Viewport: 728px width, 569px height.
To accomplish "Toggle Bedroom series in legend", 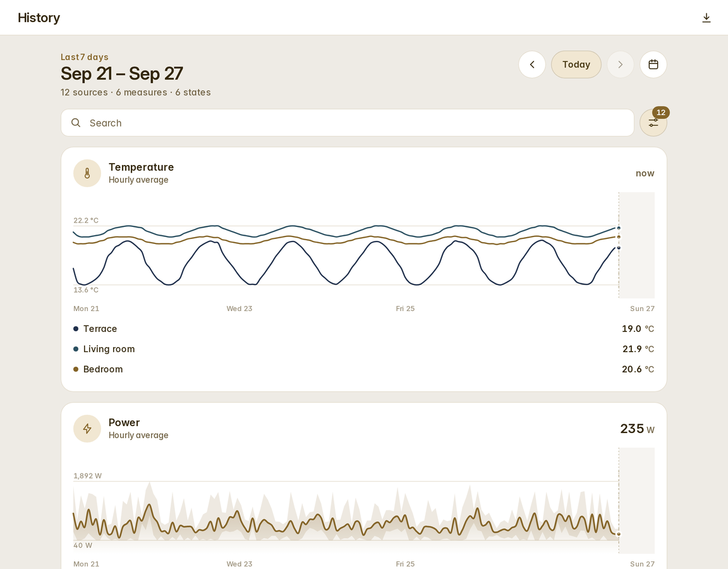I will (363, 369).
